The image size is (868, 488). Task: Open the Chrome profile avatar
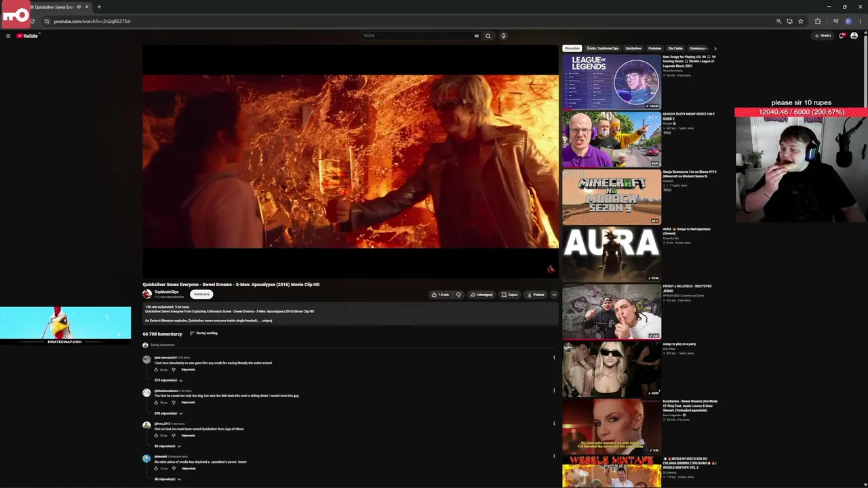point(848,21)
